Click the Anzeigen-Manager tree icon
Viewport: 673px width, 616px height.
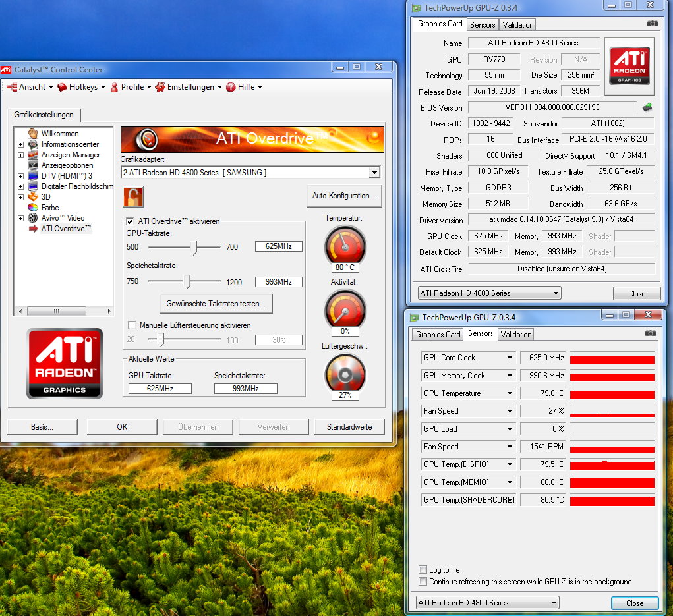[x=33, y=155]
